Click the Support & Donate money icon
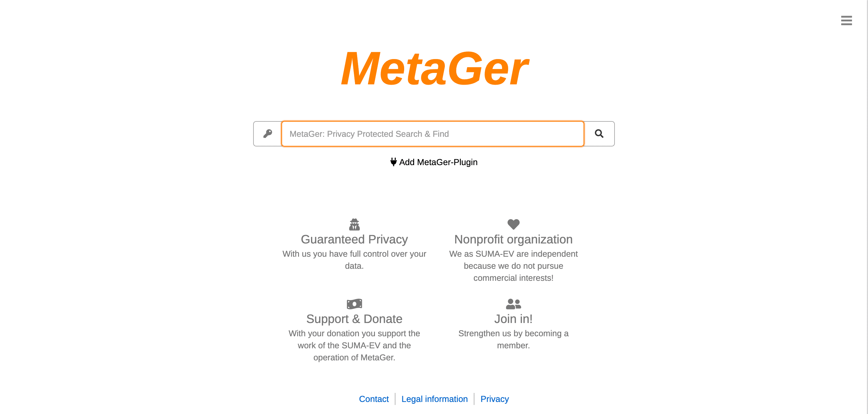868x414 pixels. click(354, 304)
